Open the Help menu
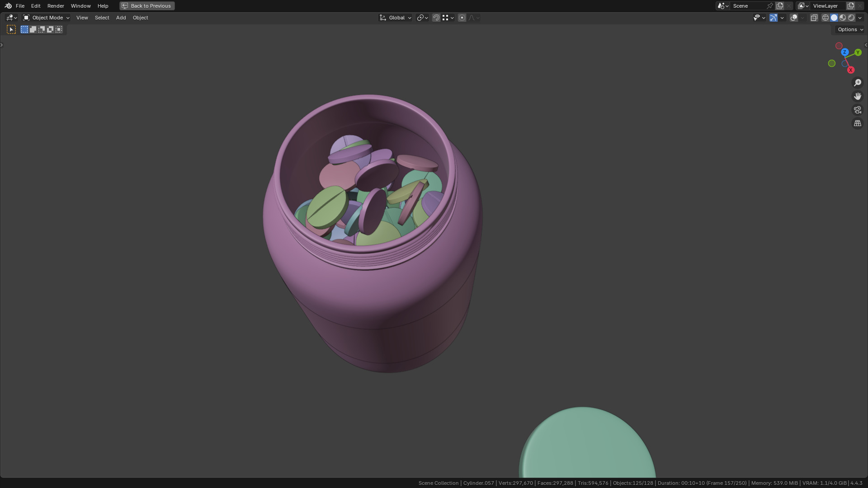Image resolution: width=868 pixels, height=488 pixels. [103, 6]
